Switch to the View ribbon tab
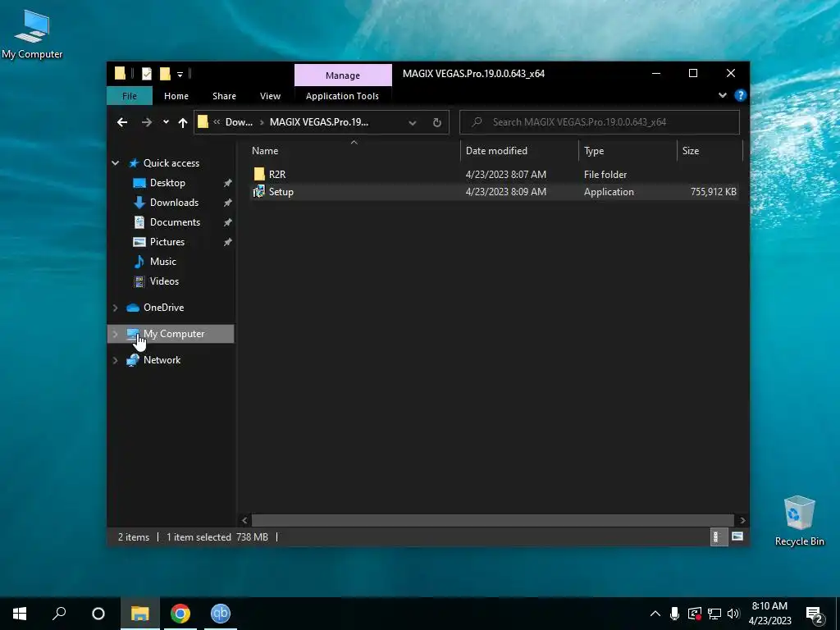The width and height of the screenshot is (840, 630). (x=270, y=96)
